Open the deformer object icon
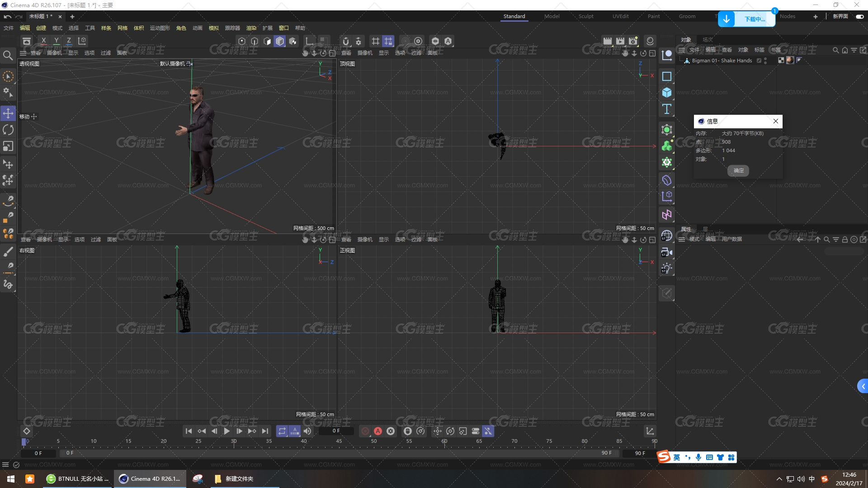The width and height of the screenshot is (868, 488). click(x=667, y=180)
